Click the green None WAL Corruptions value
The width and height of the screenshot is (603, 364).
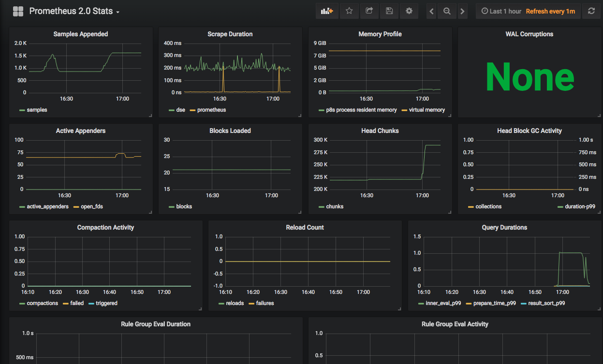tap(530, 77)
